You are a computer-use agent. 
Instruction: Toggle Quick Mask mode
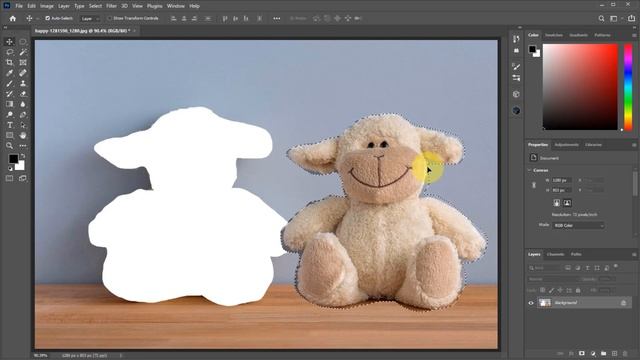click(9, 178)
